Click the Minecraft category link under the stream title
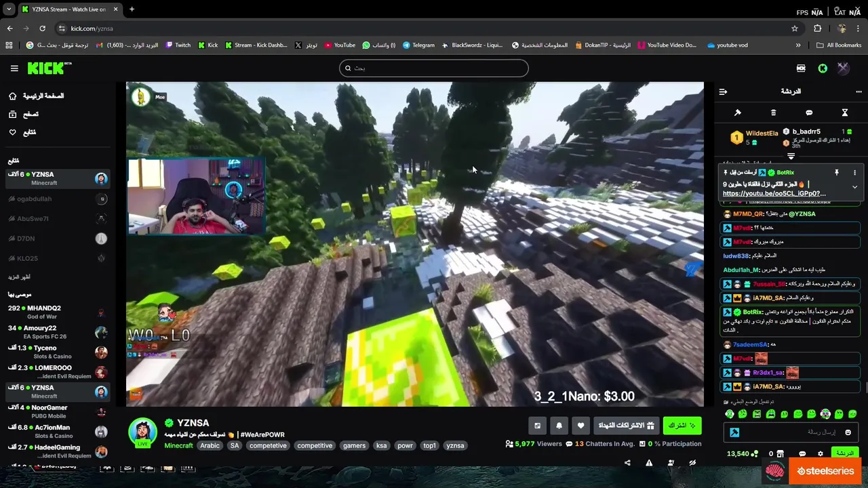 178,446
